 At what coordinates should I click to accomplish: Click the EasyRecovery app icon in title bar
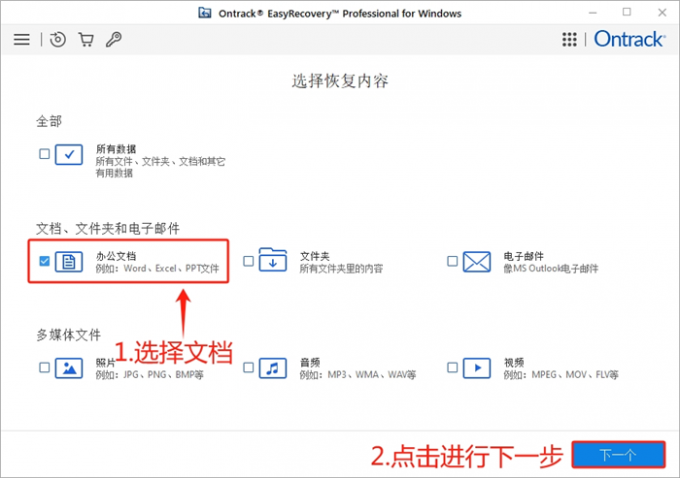click(x=205, y=13)
